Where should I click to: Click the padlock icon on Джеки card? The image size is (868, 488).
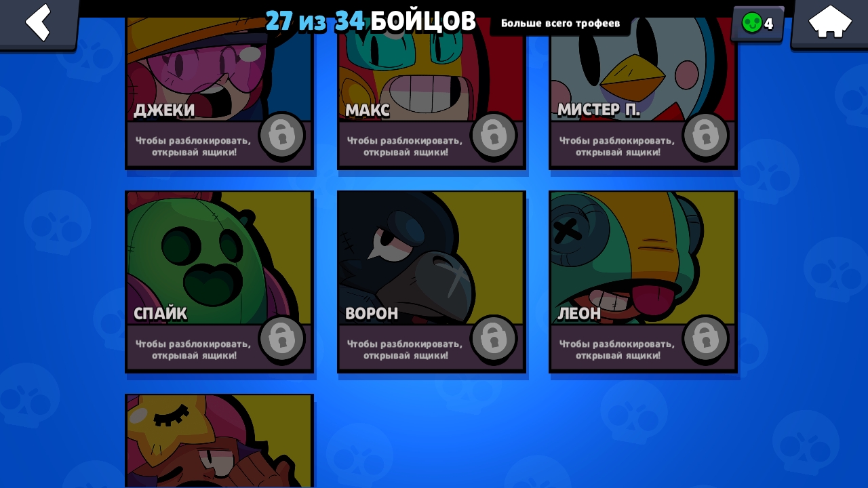(281, 136)
